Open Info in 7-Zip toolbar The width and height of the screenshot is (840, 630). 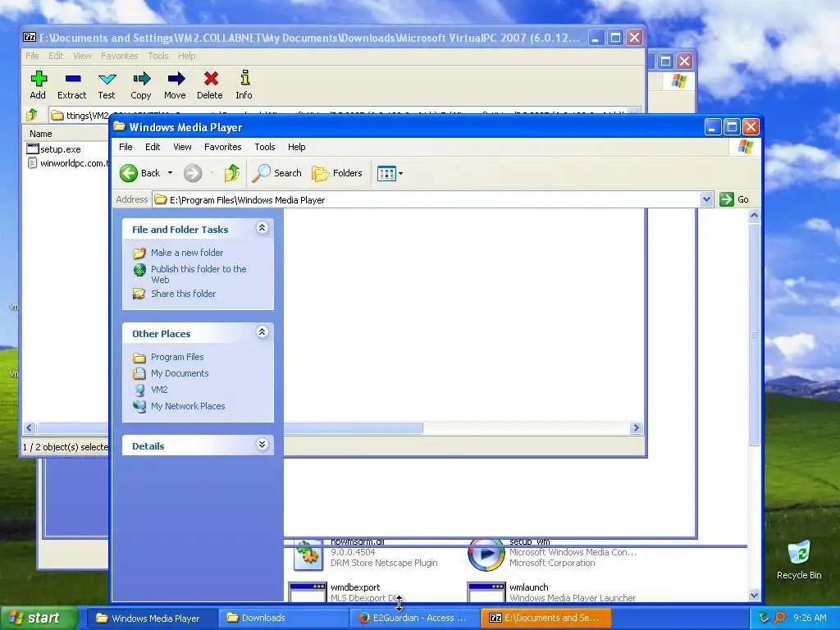click(x=244, y=78)
